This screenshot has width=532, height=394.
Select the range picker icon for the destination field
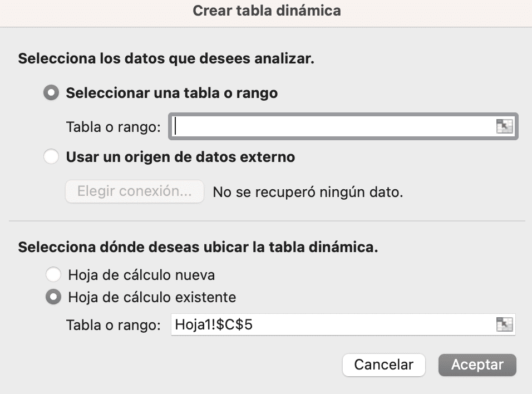pyautogui.click(x=505, y=324)
